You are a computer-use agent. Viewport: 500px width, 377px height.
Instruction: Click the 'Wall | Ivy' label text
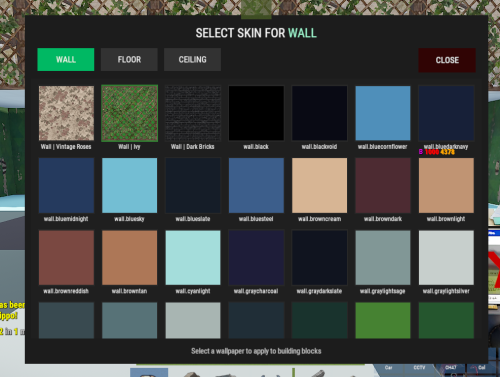coord(129,147)
